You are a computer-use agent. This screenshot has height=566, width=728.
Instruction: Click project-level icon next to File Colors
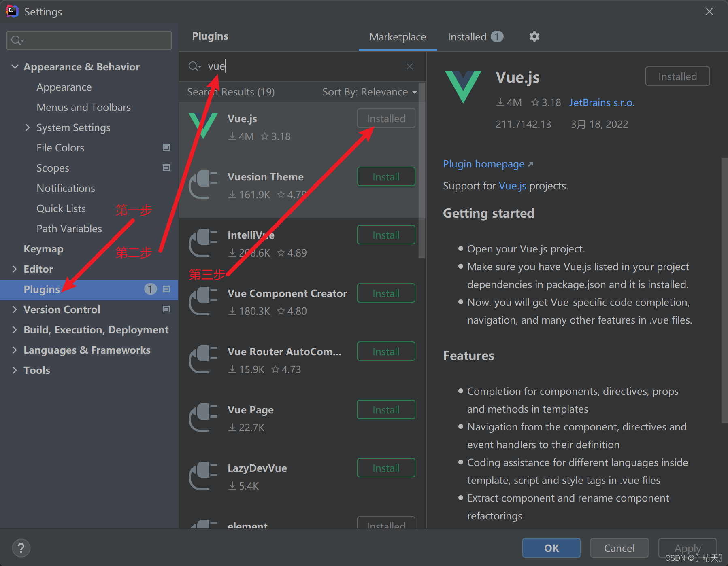click(166, 148)
